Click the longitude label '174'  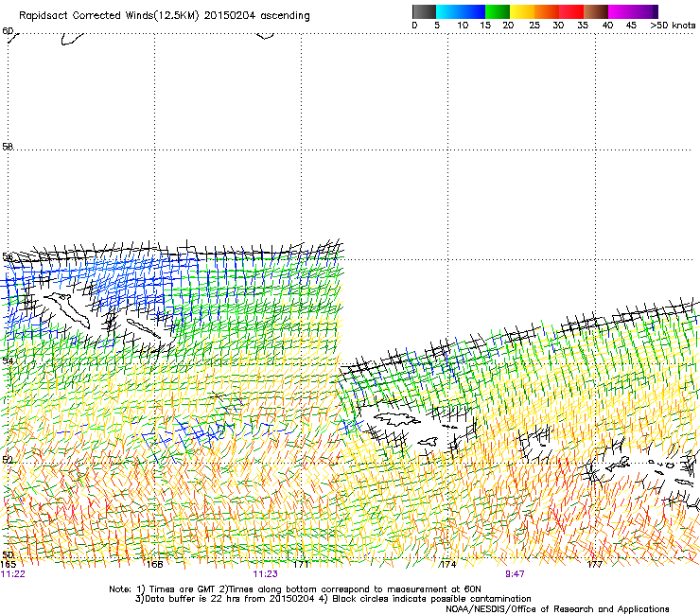click(x=448, y=565)
